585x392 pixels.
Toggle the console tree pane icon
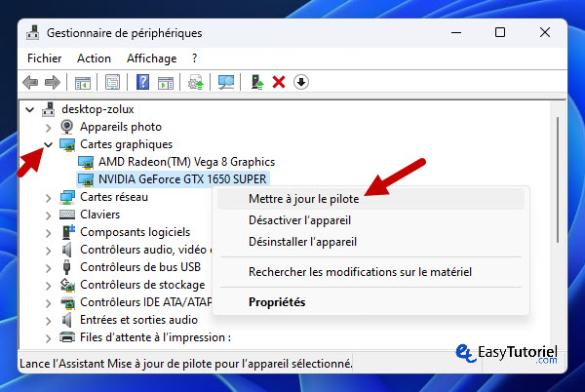[83, 83]
